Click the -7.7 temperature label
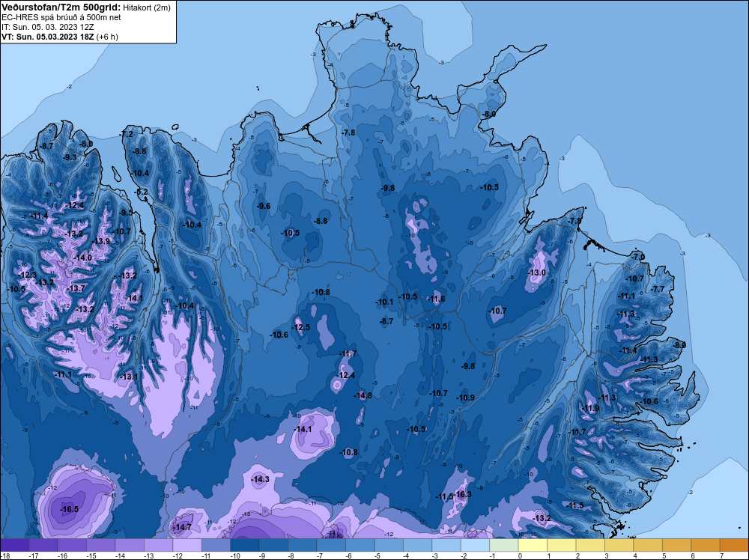Image resolution: width=749 pixels, height=560 pixels. tap(658, 289)
